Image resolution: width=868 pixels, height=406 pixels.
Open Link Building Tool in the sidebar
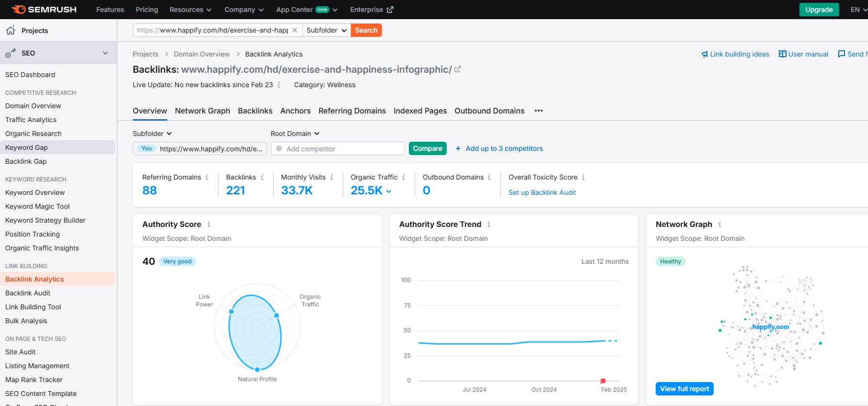coord(33,307)
